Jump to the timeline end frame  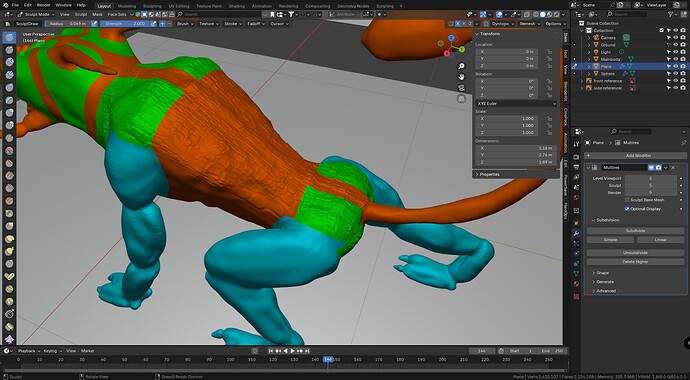click(x=307, y=351)
